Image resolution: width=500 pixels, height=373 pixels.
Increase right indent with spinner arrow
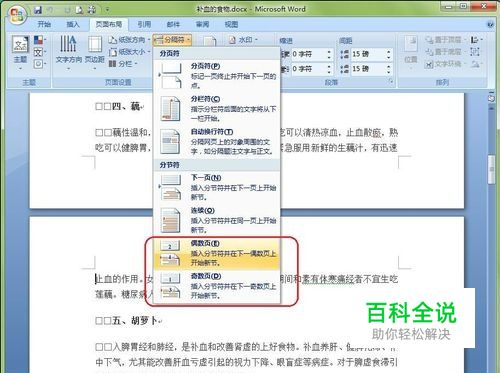(x=329, y=67)
